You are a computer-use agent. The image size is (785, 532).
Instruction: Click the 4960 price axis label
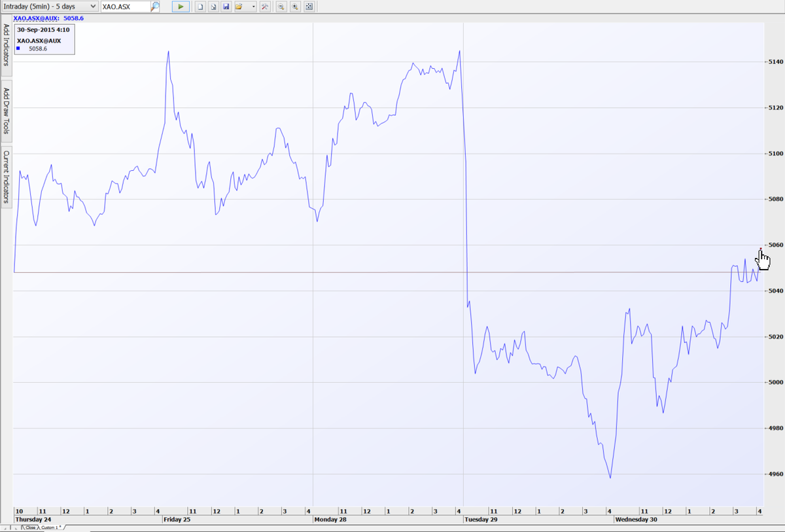point(775,474)
